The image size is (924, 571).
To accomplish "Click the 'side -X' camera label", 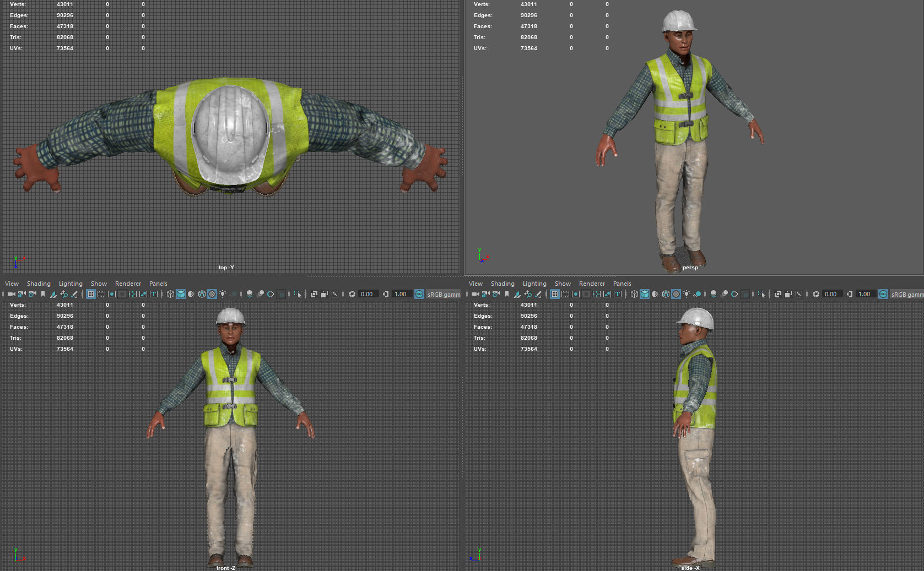I will pos(690,568).
